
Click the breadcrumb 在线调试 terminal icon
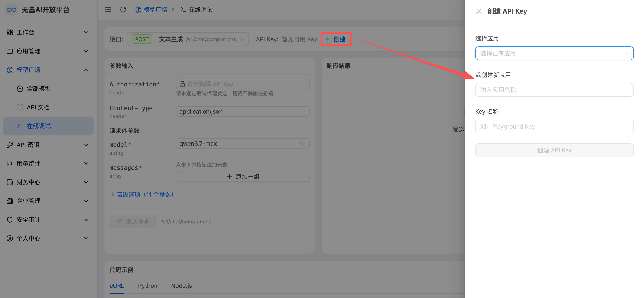tap(183, 10)
